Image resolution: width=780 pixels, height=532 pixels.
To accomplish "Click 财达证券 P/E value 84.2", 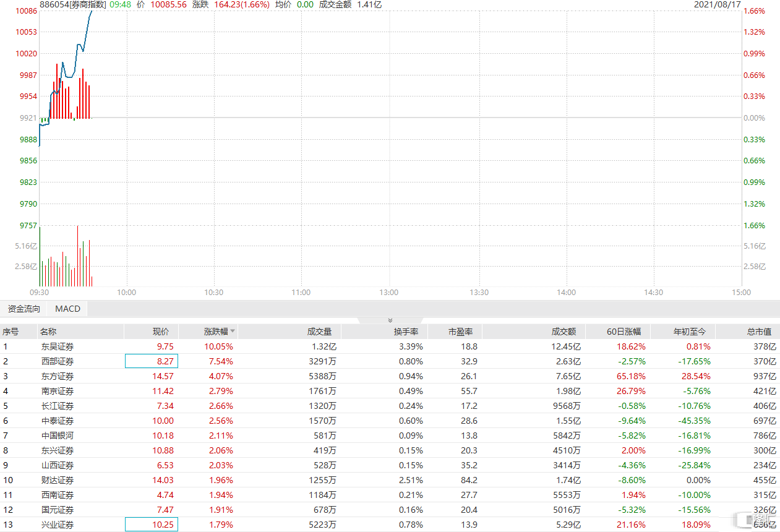I will 469,480.
